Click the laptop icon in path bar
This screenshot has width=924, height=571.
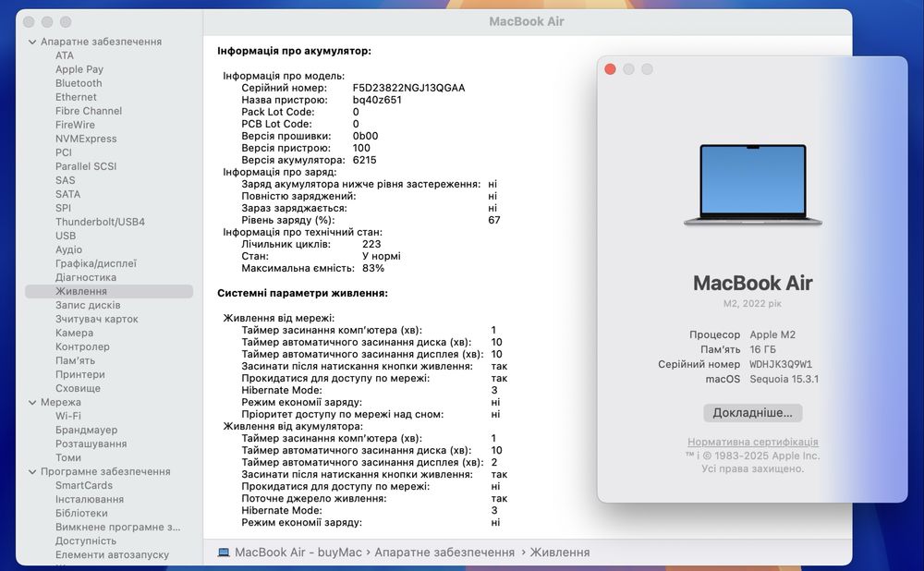coord(224,553)
